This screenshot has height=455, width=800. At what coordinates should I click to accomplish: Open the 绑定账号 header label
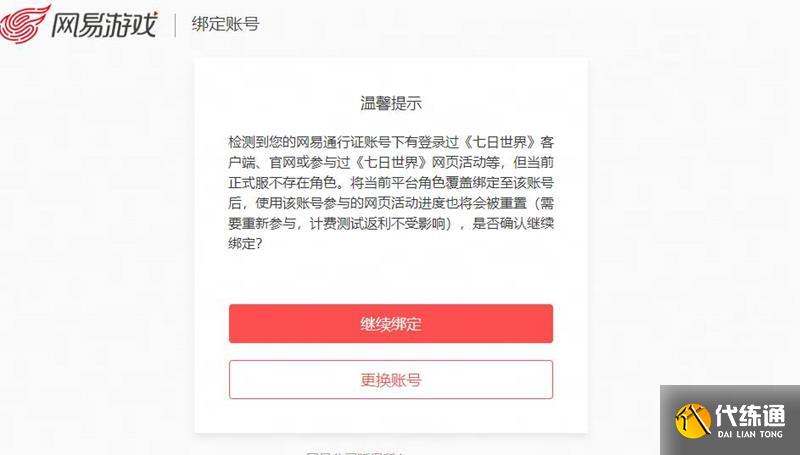(x=226, y=24)
